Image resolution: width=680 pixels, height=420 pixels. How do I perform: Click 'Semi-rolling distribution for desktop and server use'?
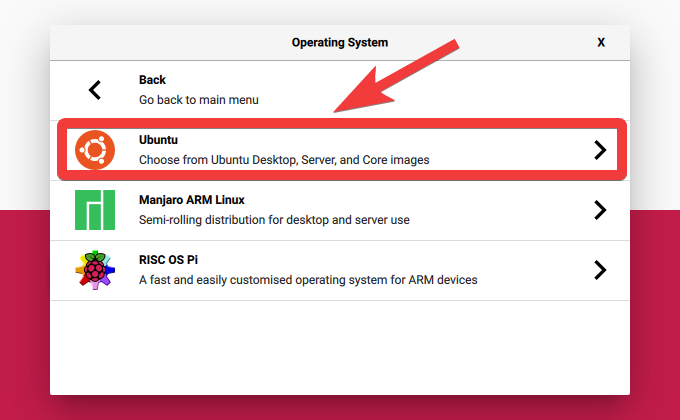(274, 220)
